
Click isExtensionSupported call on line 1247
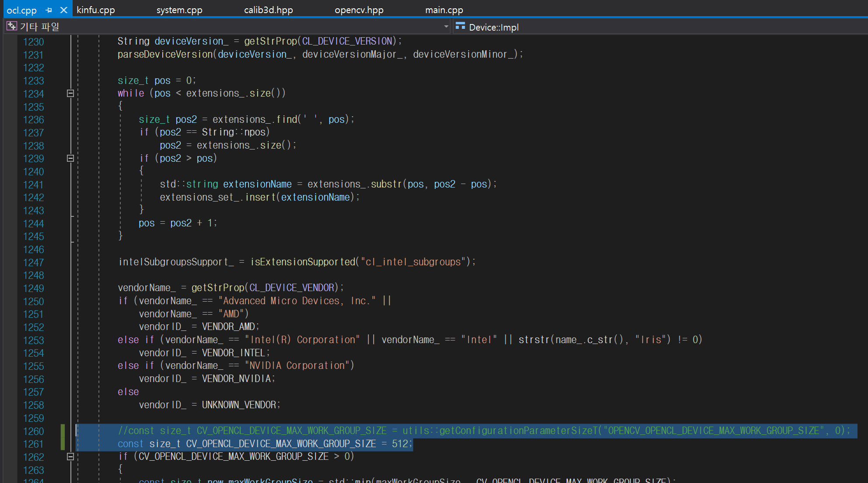[x=303, y=262]
